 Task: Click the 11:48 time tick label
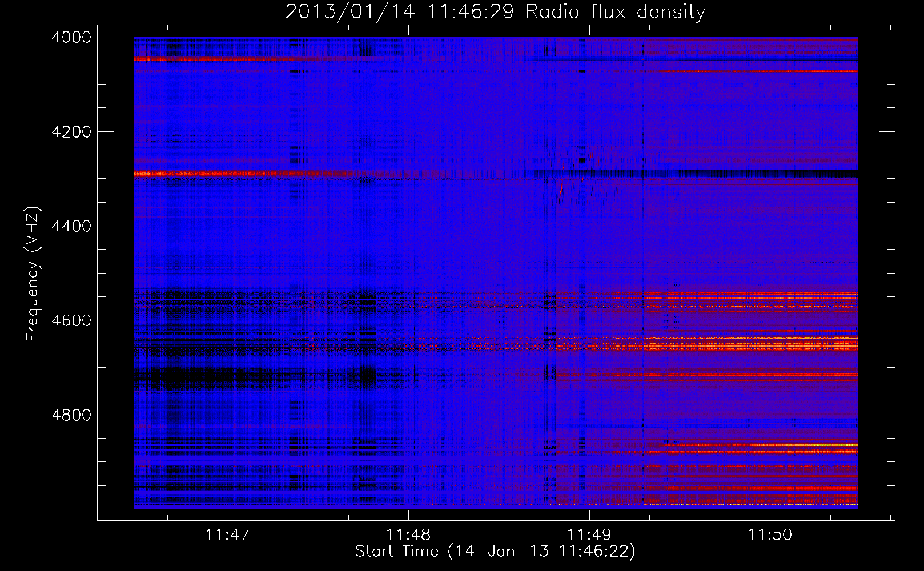[408, 534]
